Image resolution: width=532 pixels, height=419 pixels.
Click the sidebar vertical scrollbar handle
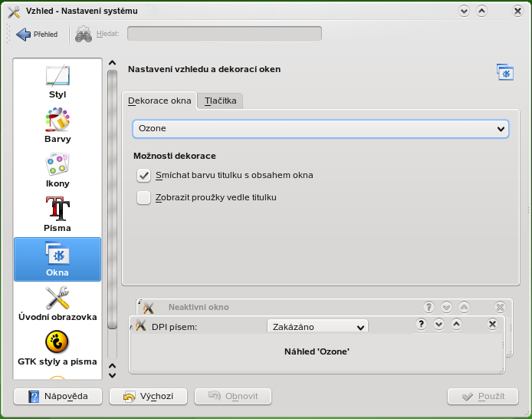pyautogui.click(x=113, y=200)
